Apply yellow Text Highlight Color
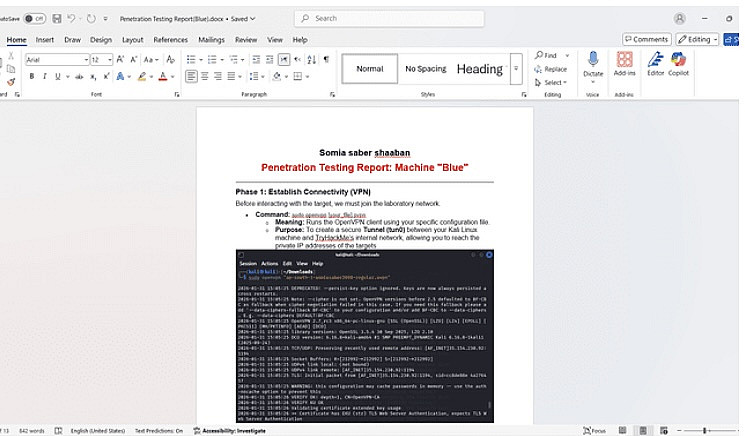745x436 pixels. (142, 76)
